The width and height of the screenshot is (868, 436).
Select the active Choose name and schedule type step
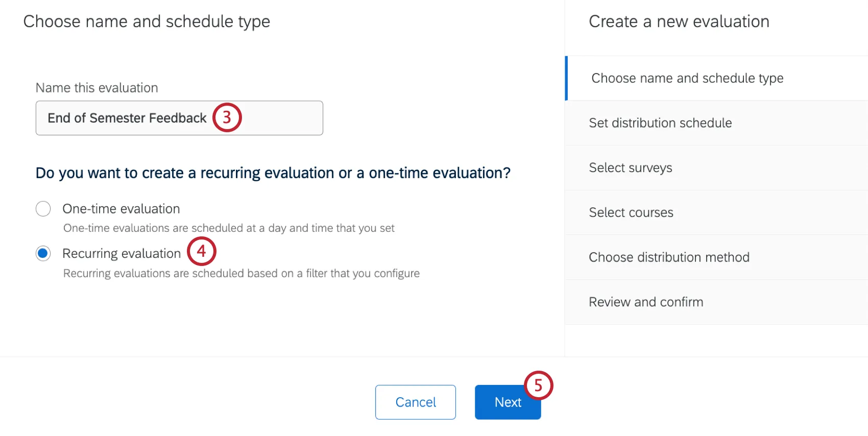687,78
